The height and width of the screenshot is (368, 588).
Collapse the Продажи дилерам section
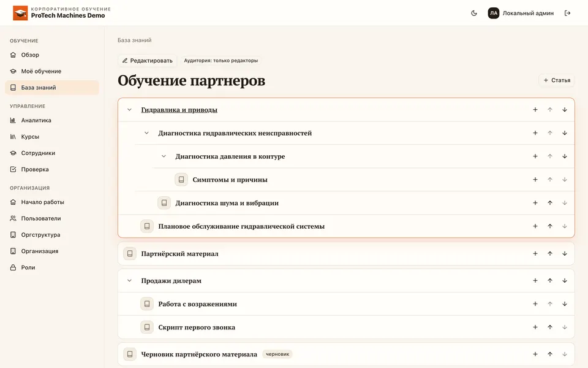[x=129, y=280]
